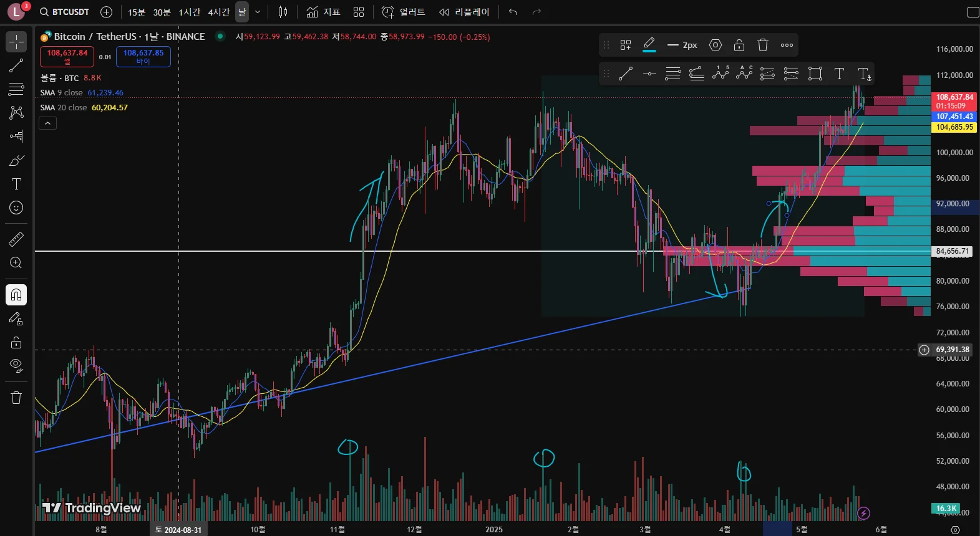Open the forecasting and measurement tools

[16, 136]
